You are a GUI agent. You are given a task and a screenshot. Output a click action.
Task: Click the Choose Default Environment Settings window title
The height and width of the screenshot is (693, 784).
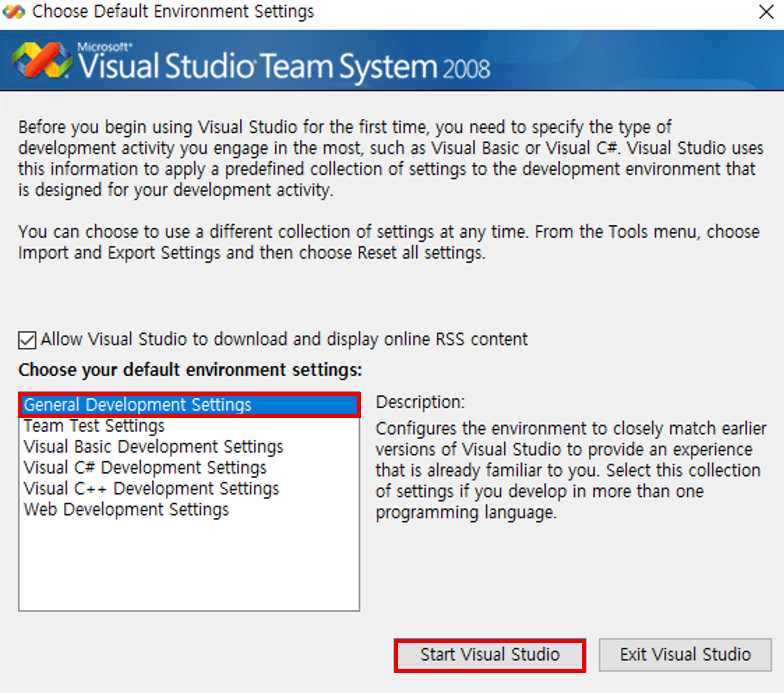pyautogui.click(x=173, y=12)
